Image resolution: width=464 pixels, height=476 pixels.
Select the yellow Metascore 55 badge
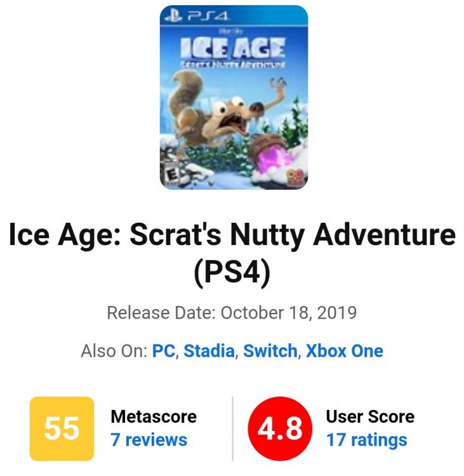tap(62, 428)
